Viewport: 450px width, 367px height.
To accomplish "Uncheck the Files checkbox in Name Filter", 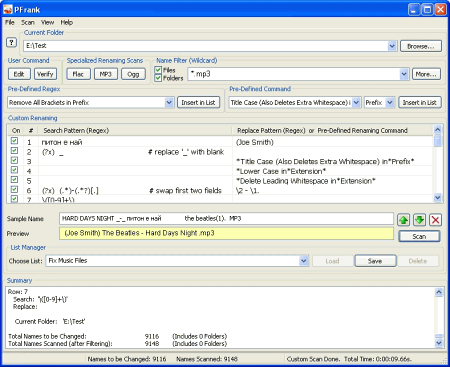I will [x=158, y=70].
